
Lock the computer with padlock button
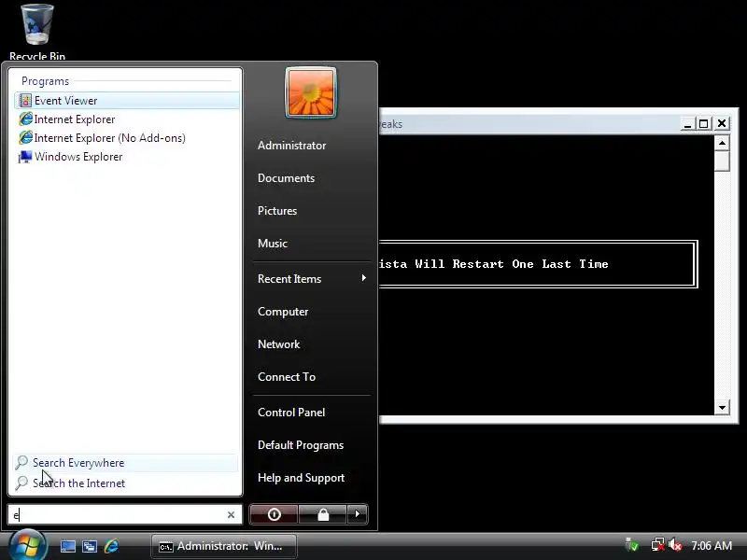coord(323,514)
